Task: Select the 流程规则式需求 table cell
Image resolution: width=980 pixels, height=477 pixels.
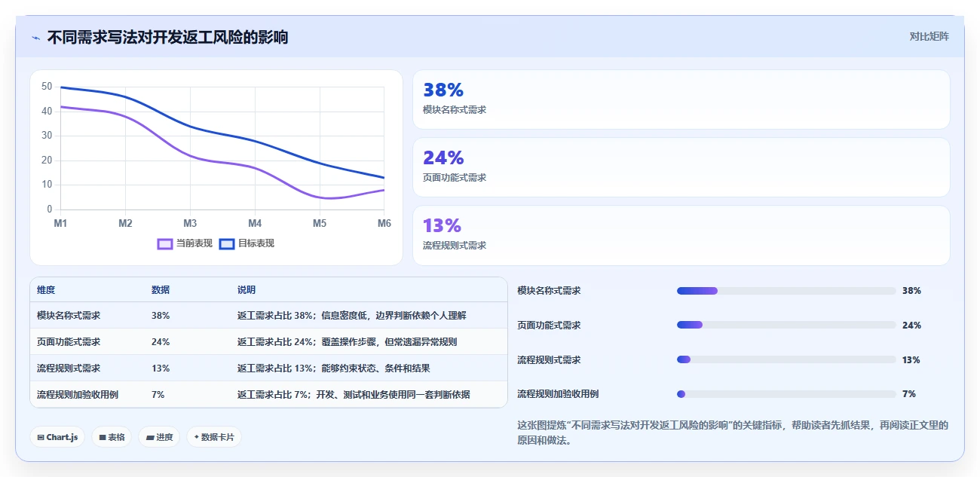Action: coord(69,368)
